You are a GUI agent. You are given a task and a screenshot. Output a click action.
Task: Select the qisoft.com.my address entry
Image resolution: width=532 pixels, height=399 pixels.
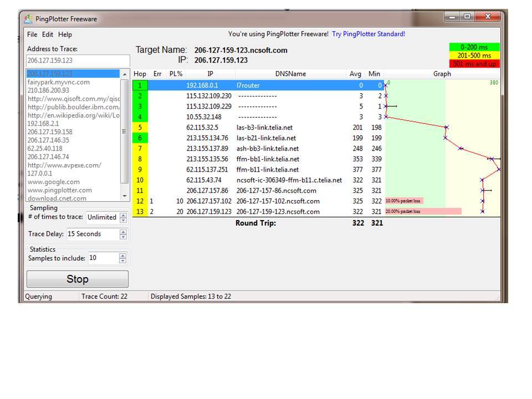[73, 99]
